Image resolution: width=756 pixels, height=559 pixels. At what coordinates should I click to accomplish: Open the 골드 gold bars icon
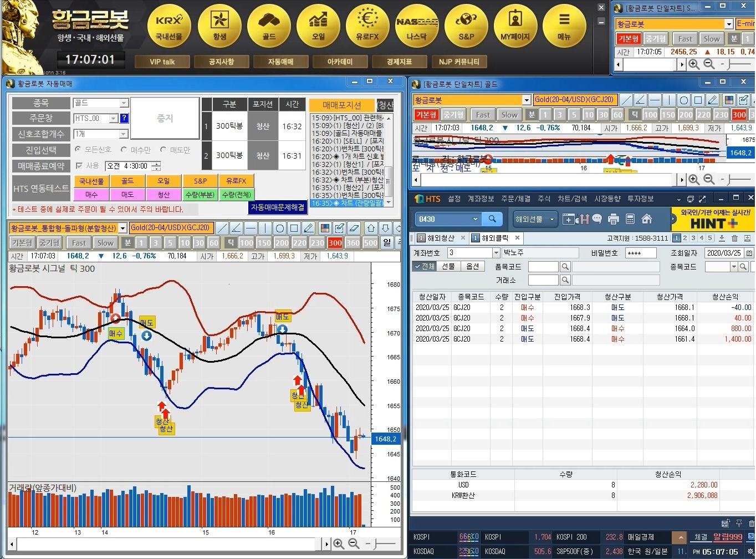[269, 26]
